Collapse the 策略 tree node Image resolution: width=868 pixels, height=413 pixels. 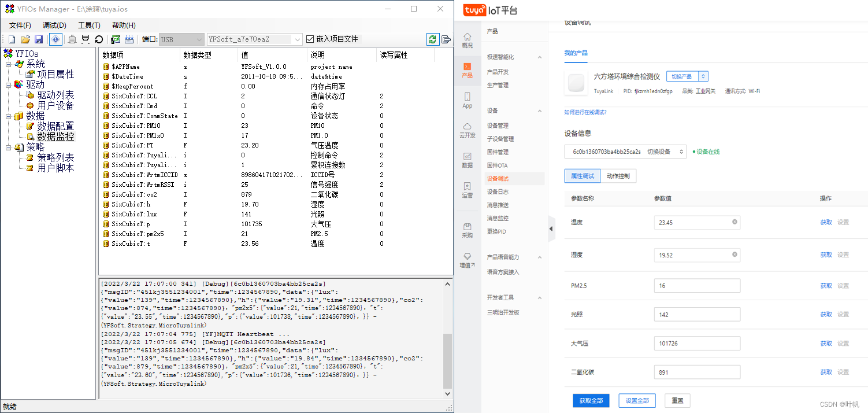click(9, 147)
